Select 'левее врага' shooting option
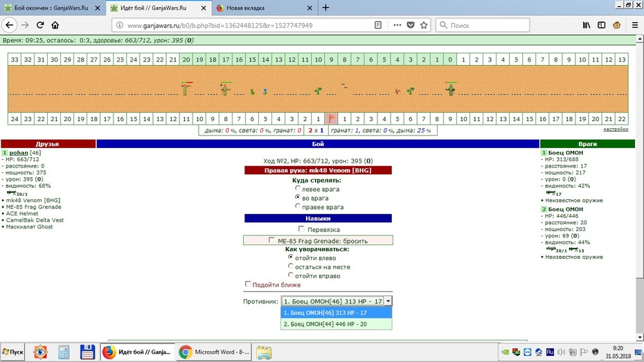Viewport: 644px width, 362px height. [x=298, y=188]
